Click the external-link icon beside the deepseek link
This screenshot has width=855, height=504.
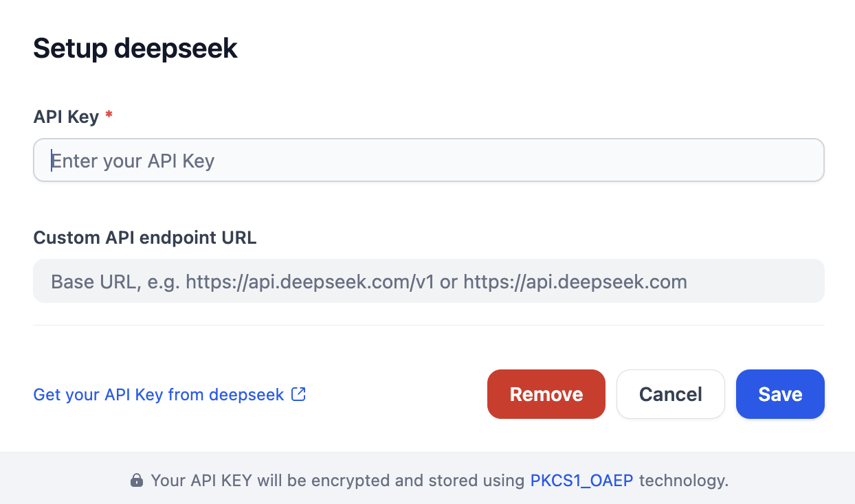(298, 394)
